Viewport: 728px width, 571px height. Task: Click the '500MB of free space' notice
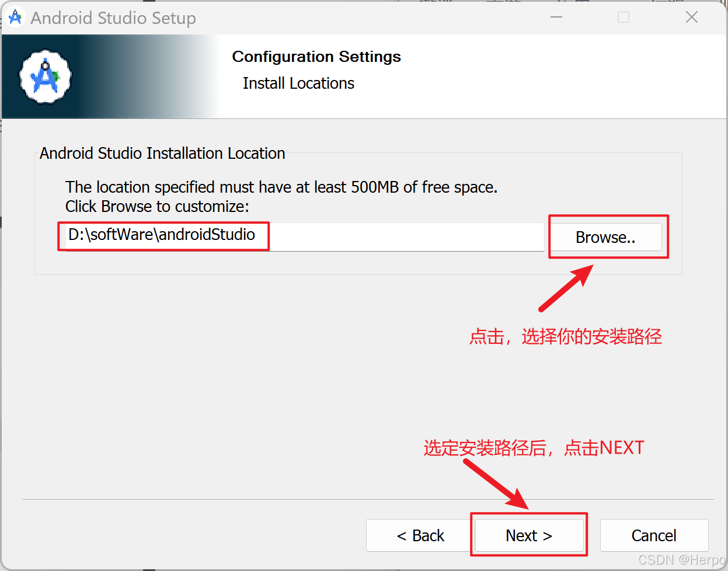tap(281, 187)
